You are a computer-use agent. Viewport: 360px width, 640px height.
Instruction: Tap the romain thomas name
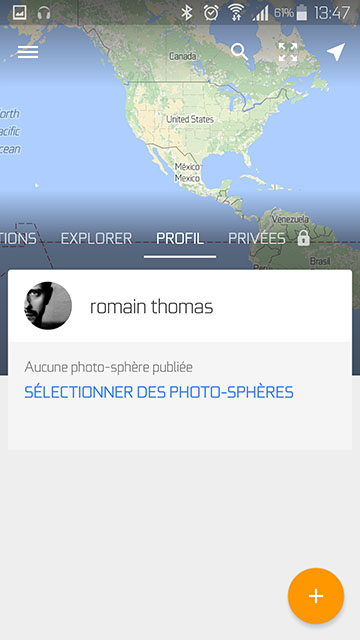tap(151, 307)
